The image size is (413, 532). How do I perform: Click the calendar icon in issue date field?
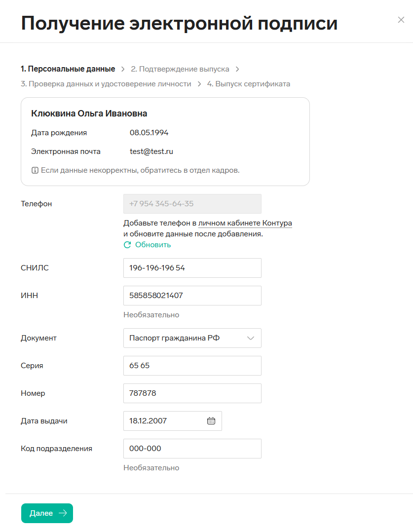211,421
